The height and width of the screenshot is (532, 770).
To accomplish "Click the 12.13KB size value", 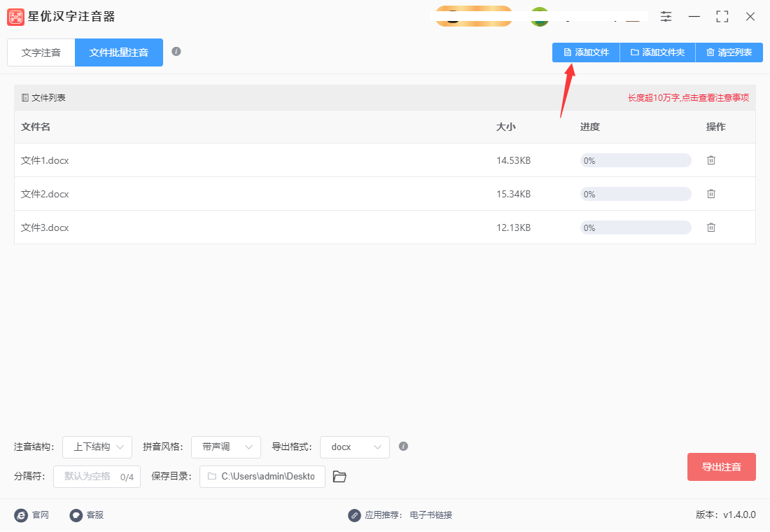I will [x=514, y=228].
